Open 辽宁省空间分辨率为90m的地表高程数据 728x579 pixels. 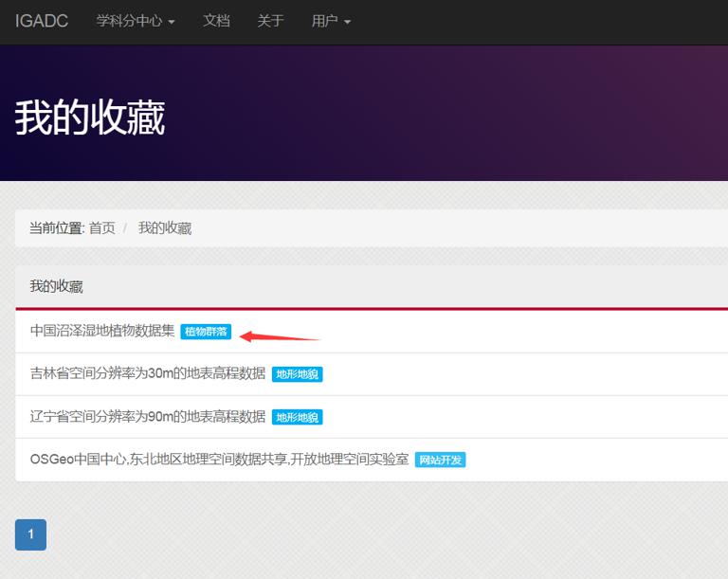[148, 416]
